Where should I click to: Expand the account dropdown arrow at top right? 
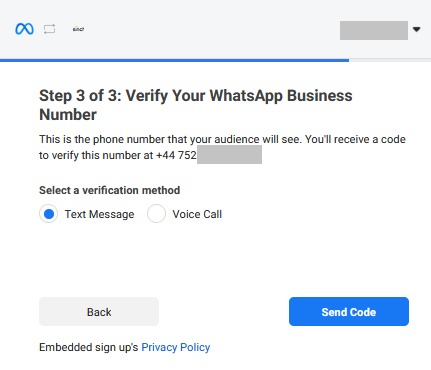coord(416,29)
